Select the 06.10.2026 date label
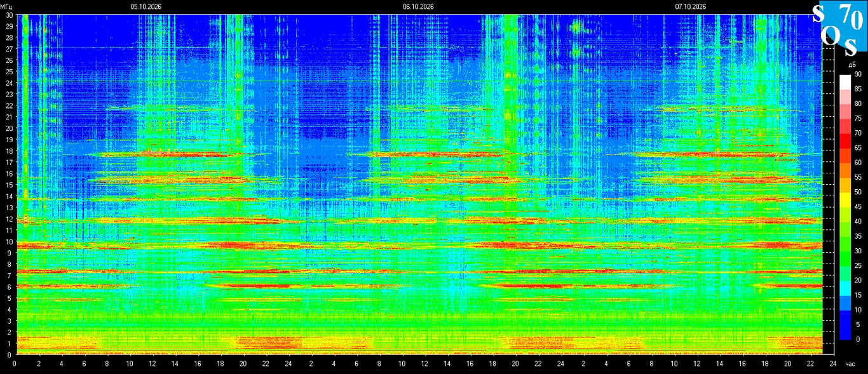This screenshot has height=374, width=868. click(418, 6)
